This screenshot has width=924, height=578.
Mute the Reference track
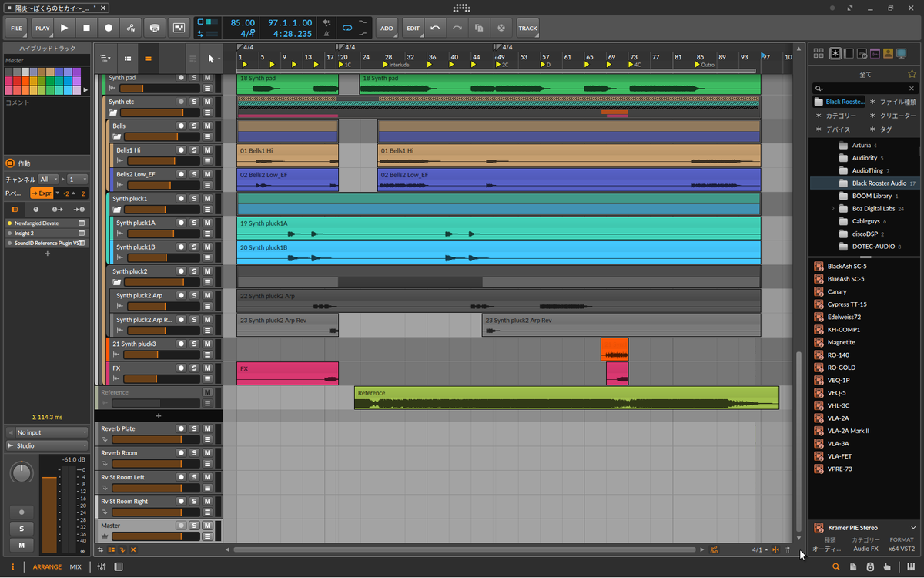207,392
